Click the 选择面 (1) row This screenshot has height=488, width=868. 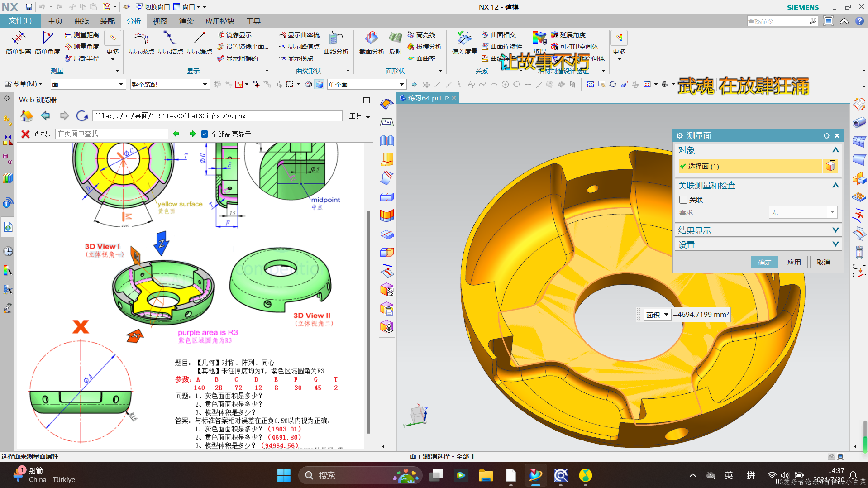tap(750, 166)
